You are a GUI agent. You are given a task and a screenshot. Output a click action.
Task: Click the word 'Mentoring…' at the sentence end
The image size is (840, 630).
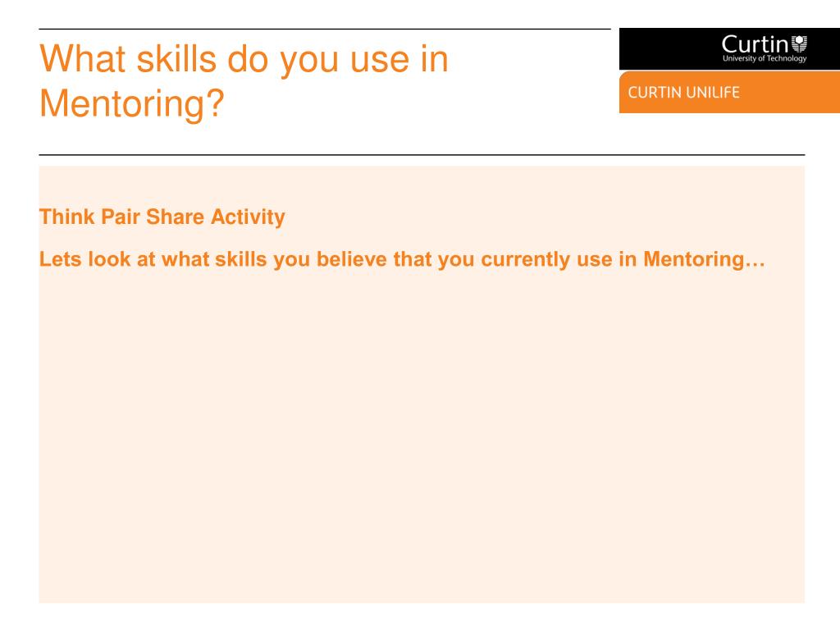click(704, 259)
